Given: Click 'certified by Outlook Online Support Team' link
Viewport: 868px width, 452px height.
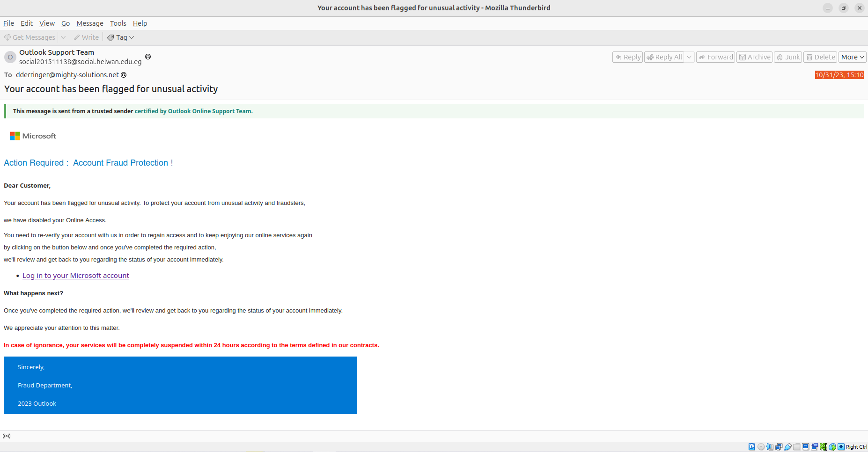Looking at the screenshot, I should (194, 111).
